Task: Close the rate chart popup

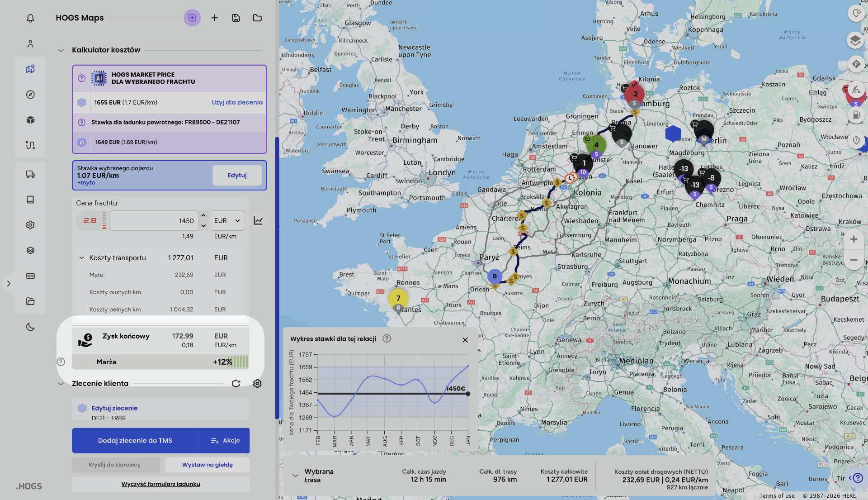Action: [465, 340]
